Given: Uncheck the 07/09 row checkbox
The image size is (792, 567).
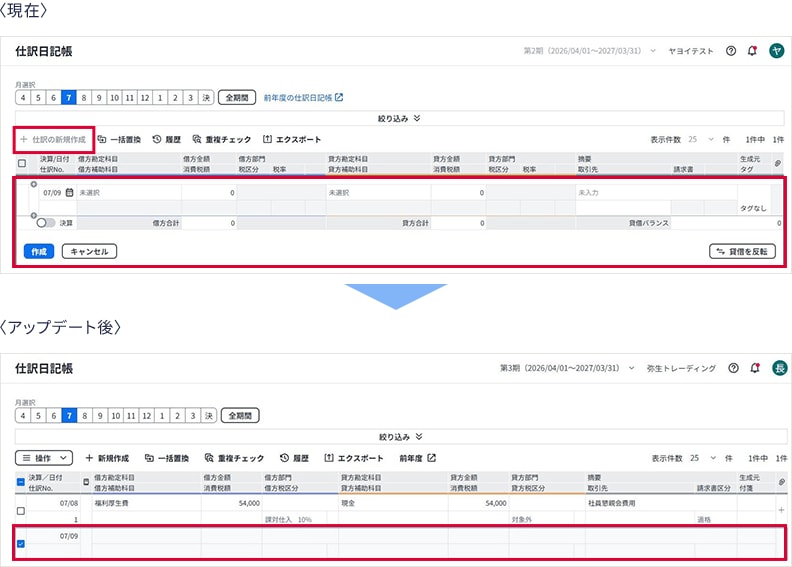Looking at the screenshot, I should coord(21,544).
